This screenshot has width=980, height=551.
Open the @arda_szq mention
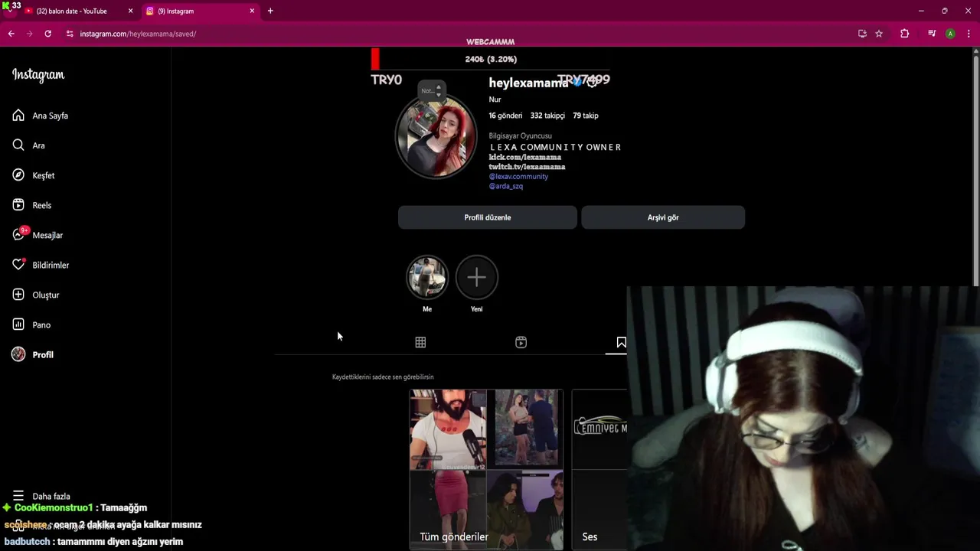(506, 186)
